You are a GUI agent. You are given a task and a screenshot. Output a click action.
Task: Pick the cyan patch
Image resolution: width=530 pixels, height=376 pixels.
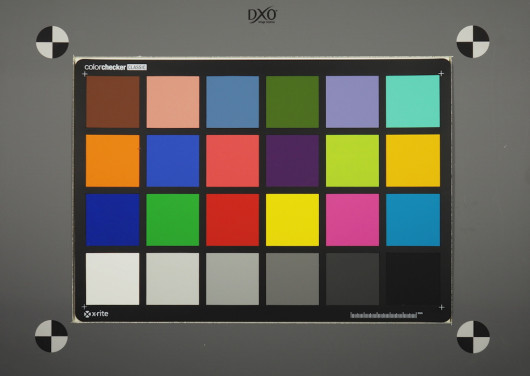coord(413,220)
